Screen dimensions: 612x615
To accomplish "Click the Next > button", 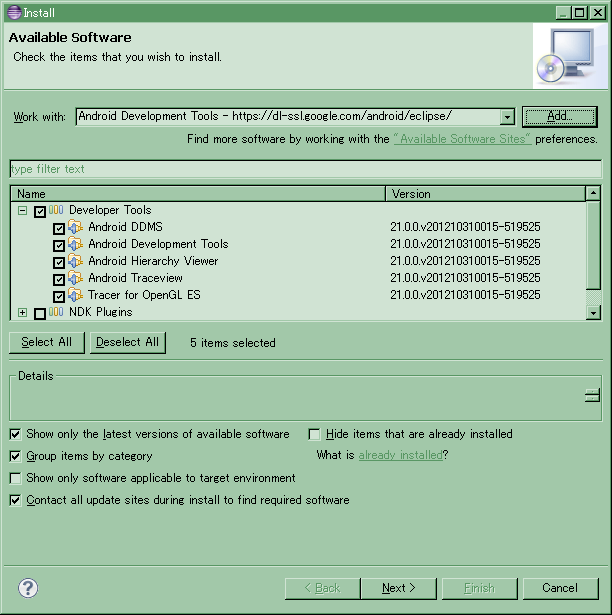I will tap(399, 588).
